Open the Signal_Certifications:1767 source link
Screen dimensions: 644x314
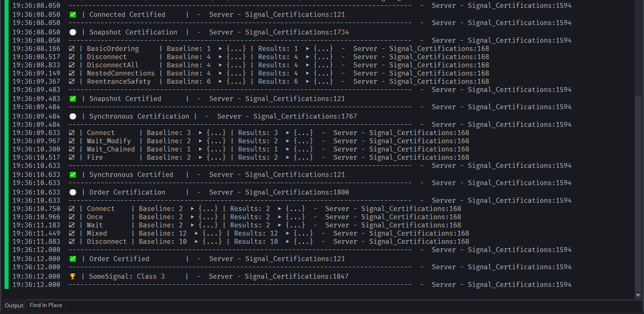[x=305, y=116]
